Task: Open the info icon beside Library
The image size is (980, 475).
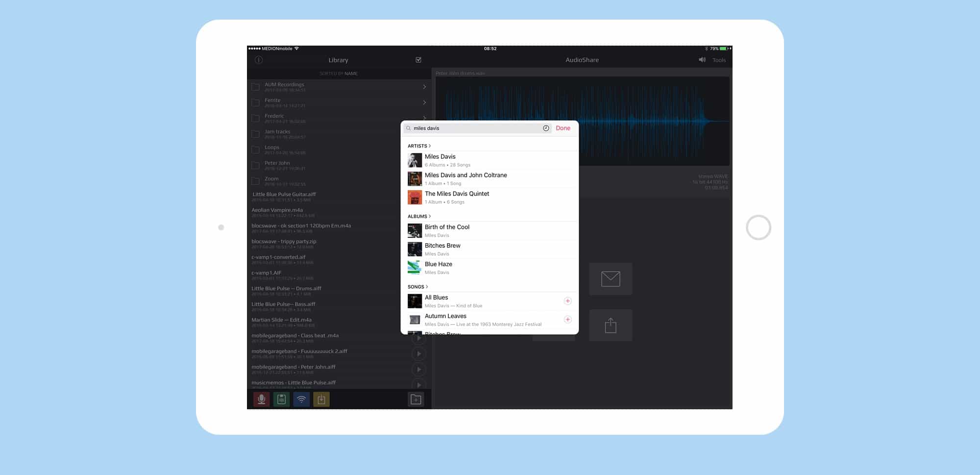Action: (x=259, y=60)
